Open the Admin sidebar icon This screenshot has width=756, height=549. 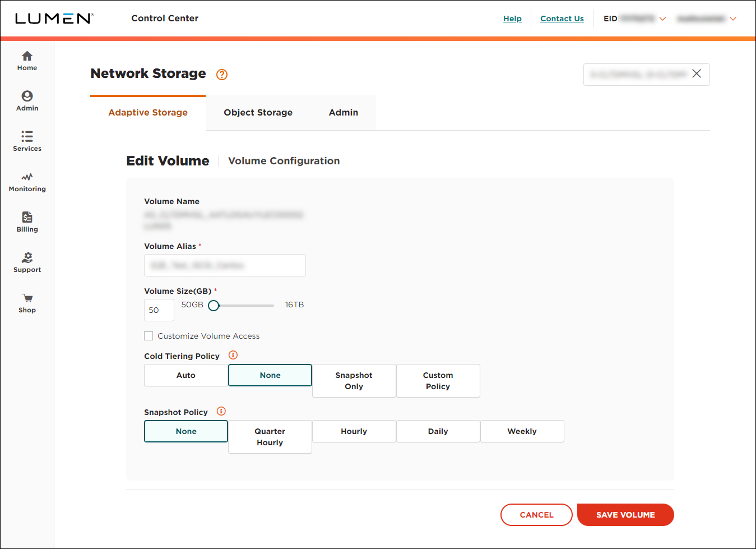click(x=27, y=96)
